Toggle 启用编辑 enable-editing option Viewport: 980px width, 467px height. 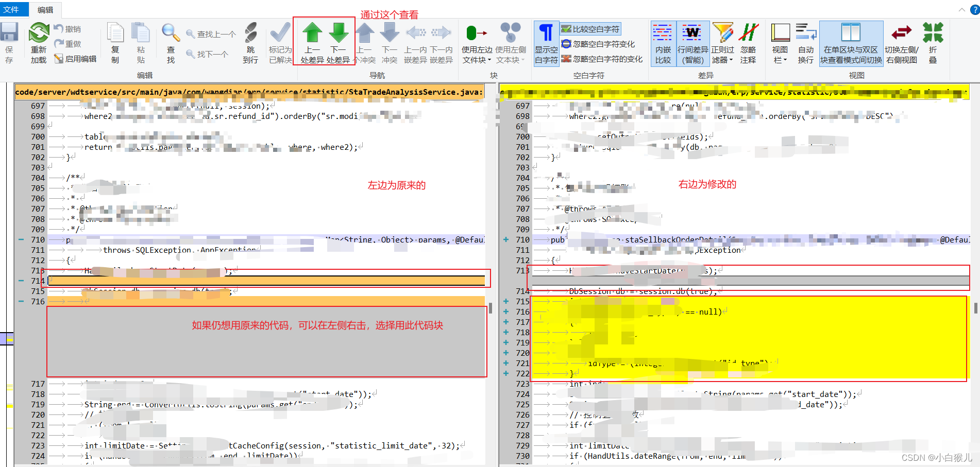[75, 59]
